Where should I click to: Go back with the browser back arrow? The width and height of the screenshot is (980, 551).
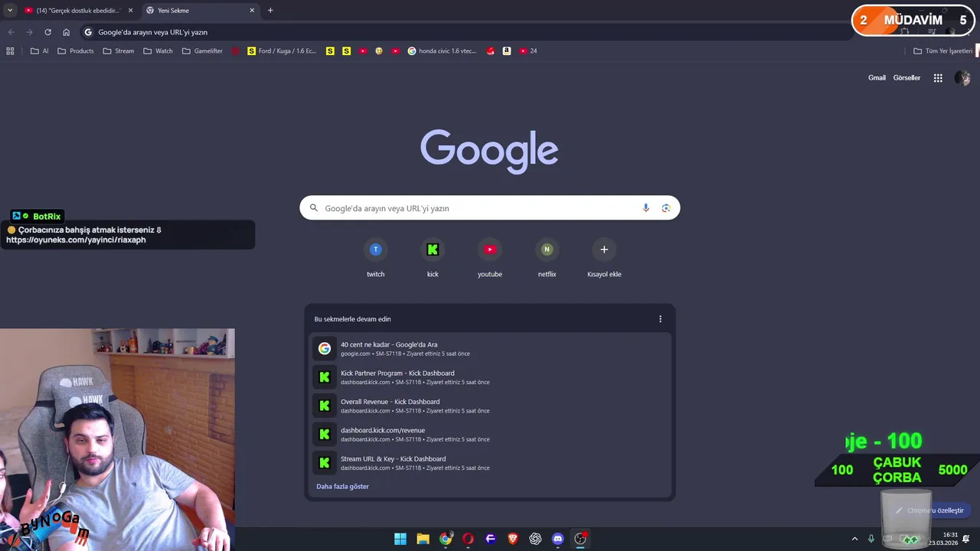[11, 32]
